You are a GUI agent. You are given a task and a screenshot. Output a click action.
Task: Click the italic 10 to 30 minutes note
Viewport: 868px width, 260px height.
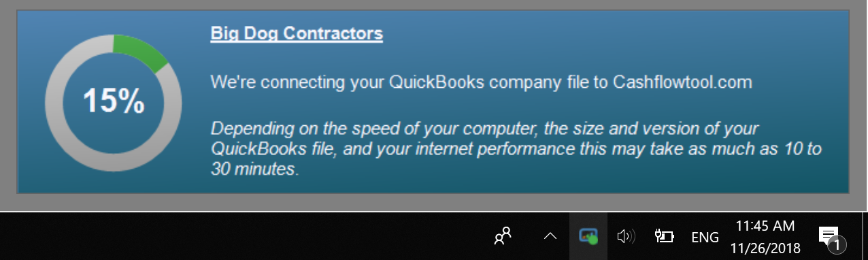pos(516,148)
